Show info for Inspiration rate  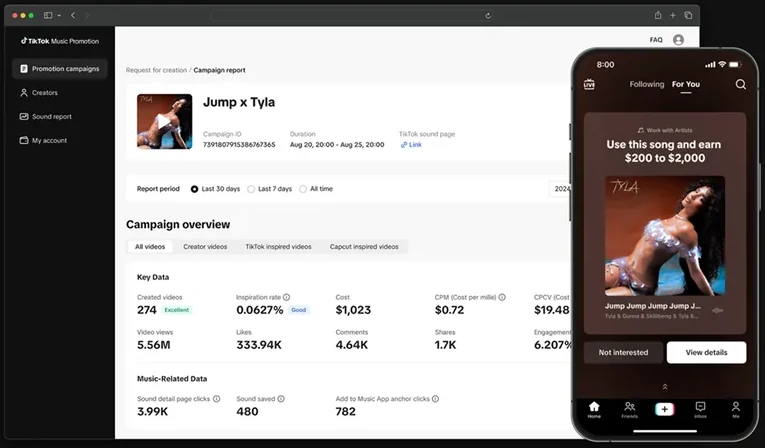286,297
